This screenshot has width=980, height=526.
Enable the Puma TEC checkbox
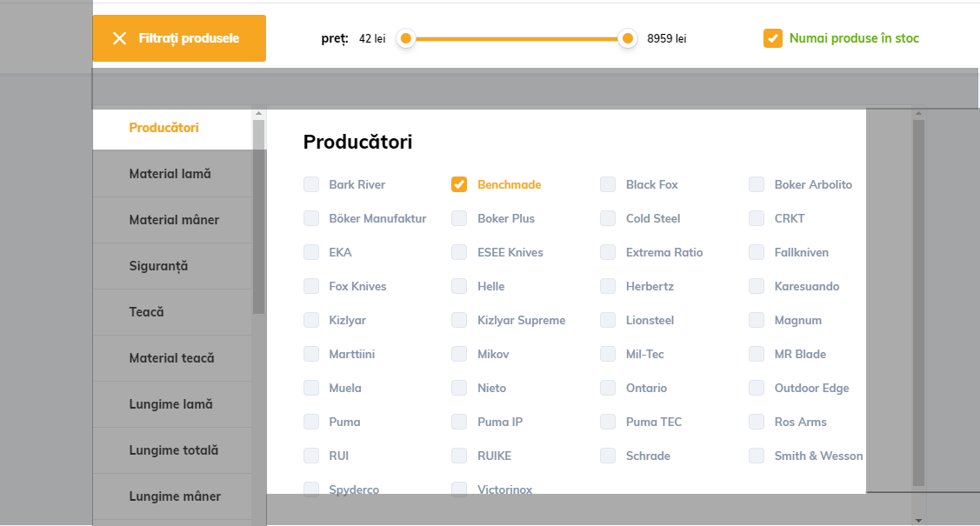[x=608, y=422]
